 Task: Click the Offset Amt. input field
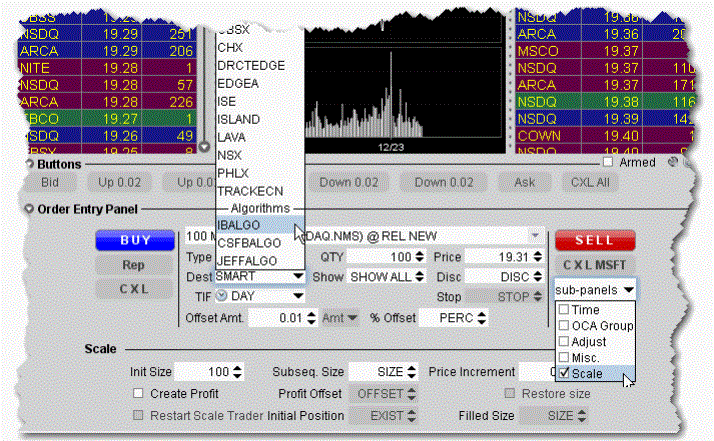276,318
